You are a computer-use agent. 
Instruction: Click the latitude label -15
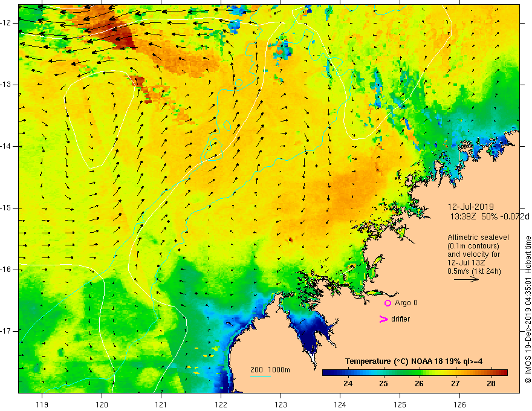[x=6, y=208]
